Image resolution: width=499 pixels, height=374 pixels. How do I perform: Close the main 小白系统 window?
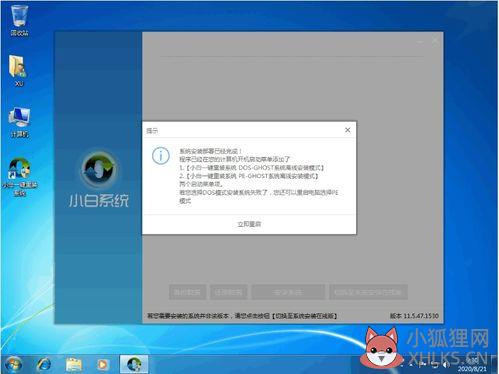coord(435,41)
